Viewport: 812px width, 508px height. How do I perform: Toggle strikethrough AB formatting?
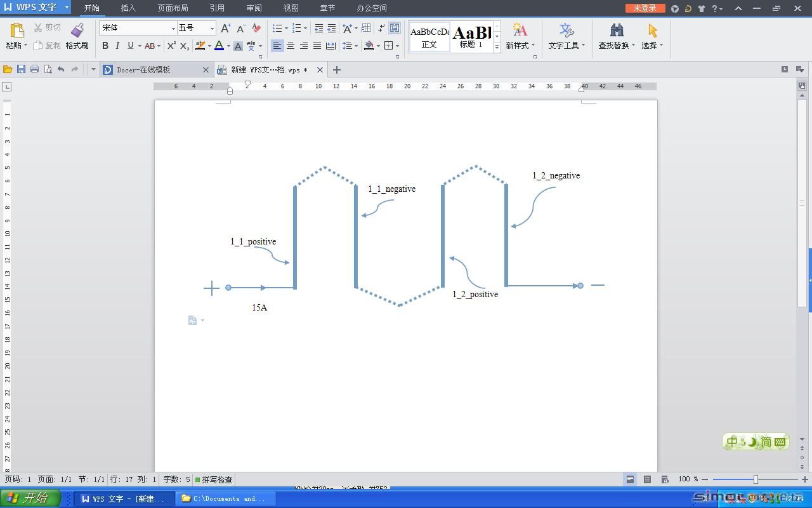point(149,46)
